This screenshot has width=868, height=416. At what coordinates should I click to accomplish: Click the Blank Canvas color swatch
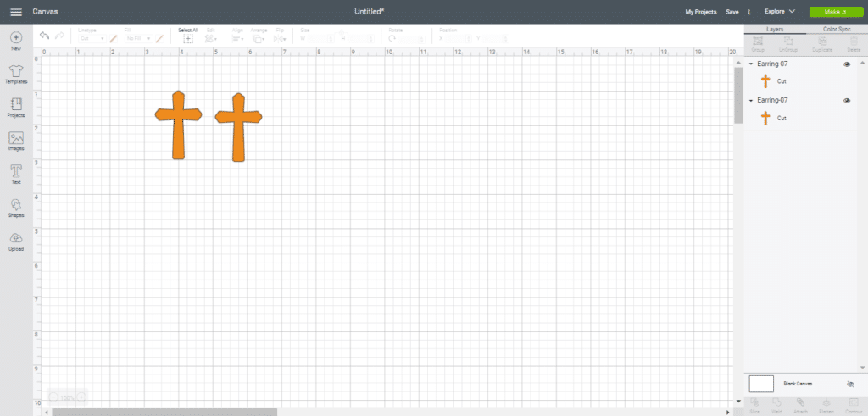761,384
